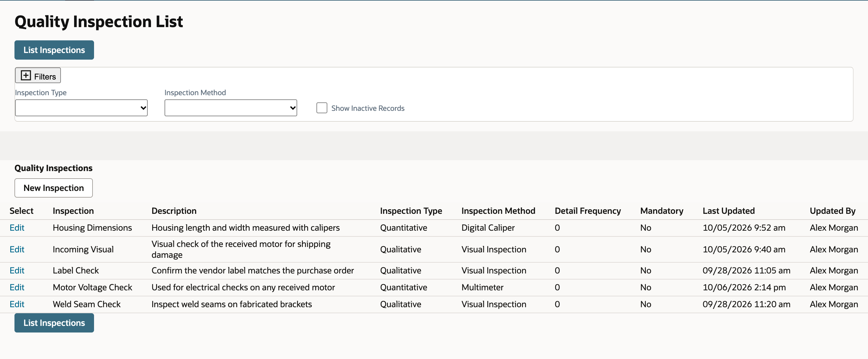
Task: Click the Updated By column header
Action: click(832, 211)
